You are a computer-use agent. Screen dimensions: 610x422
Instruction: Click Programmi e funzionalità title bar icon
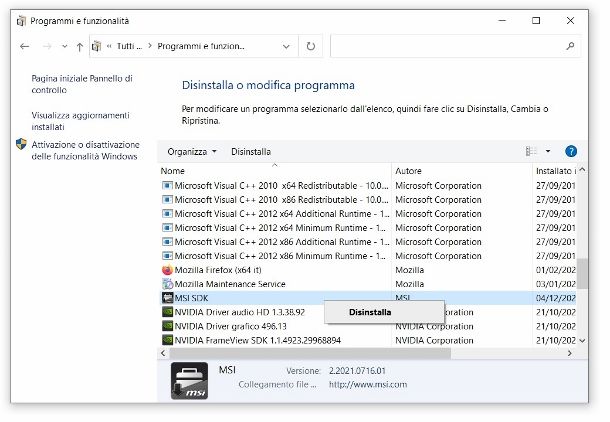tap(21, 21)
